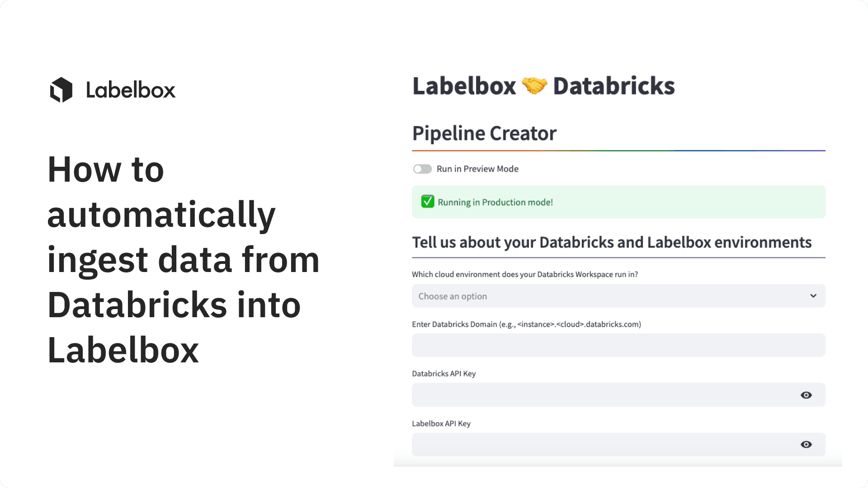The width and height of the screenshot is (868, 488).
Task: Click the handshake emoji in the title
Action: coord(534,86)
